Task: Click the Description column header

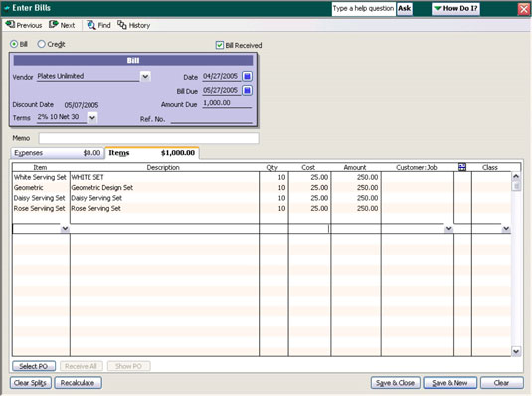Action: coord(163,167)
